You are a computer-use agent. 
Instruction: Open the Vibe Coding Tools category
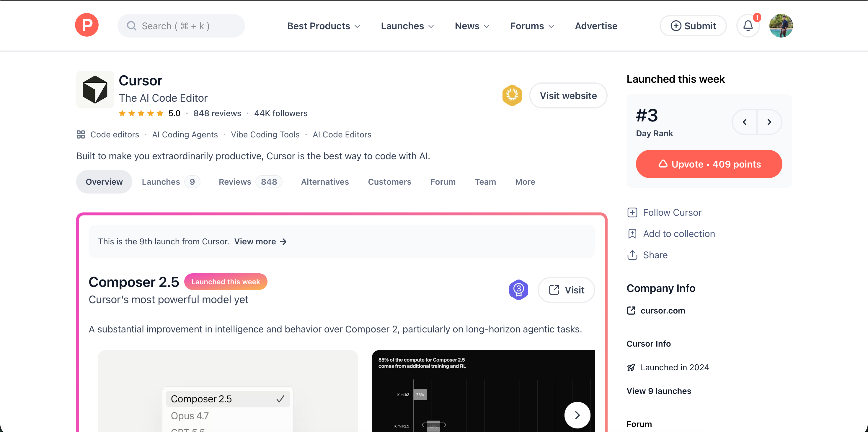265,134
